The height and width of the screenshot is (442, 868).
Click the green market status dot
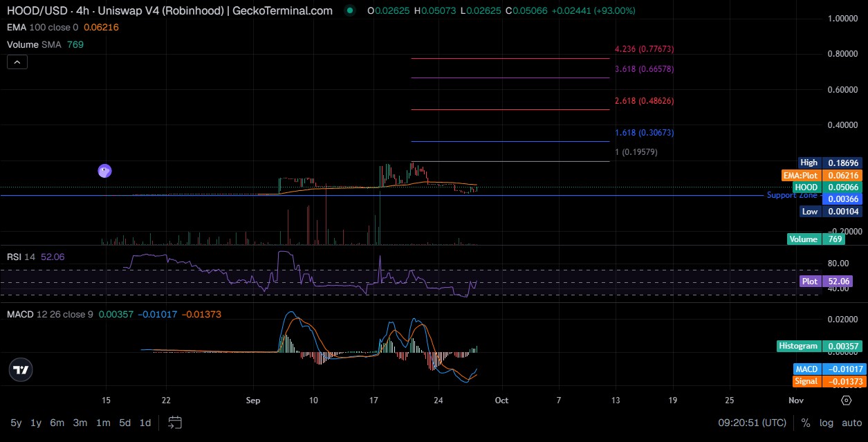(x=349, y=10)
